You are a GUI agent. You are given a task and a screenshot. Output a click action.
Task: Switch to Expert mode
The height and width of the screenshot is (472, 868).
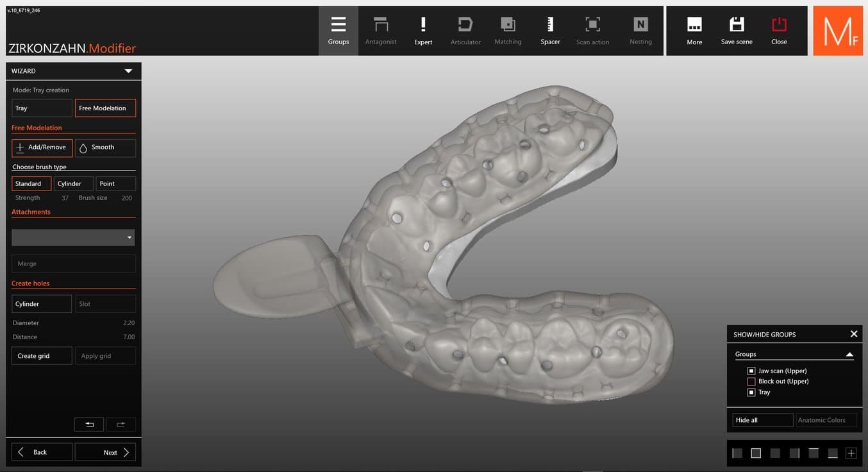tap(423, 31)
